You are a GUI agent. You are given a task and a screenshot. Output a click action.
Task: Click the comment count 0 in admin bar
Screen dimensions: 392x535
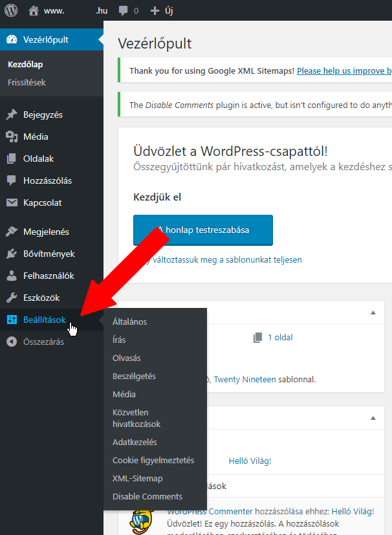point(136,11)
